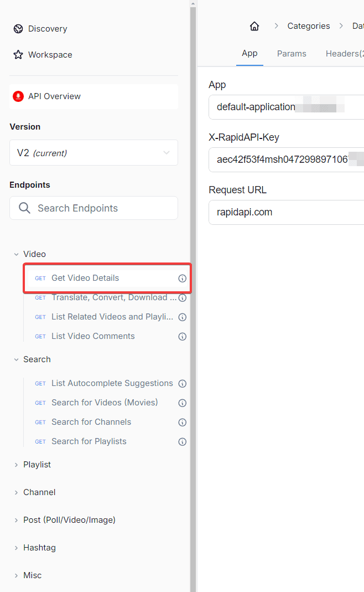Click info icon beside List Video Comments

point(182,337)
